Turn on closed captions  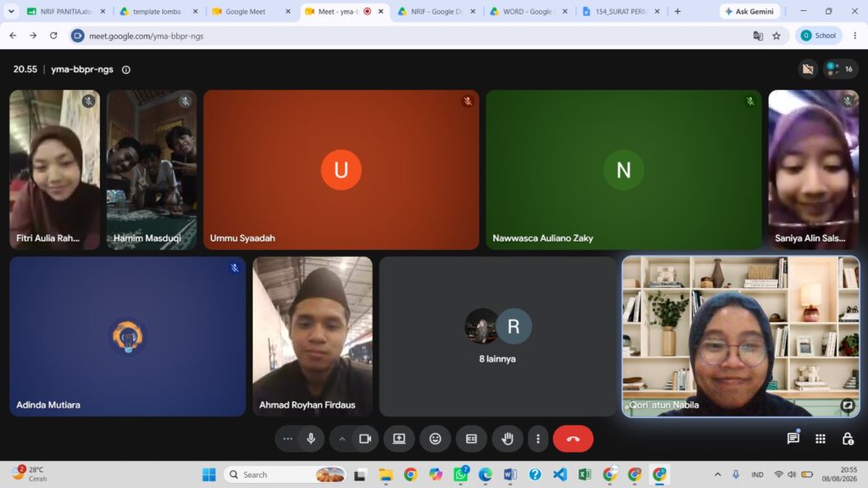tap(471, 439)
